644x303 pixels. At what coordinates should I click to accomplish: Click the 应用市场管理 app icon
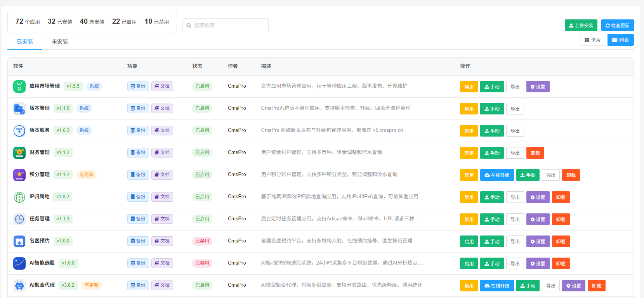pyautogui.click(x=19, y=86)
